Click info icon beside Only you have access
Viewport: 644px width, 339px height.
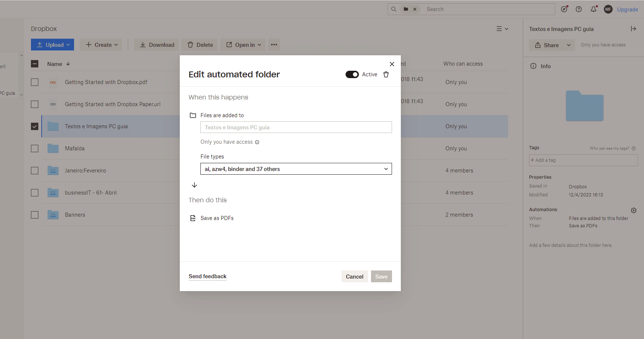pyautogui.click(x=257, y=142)
